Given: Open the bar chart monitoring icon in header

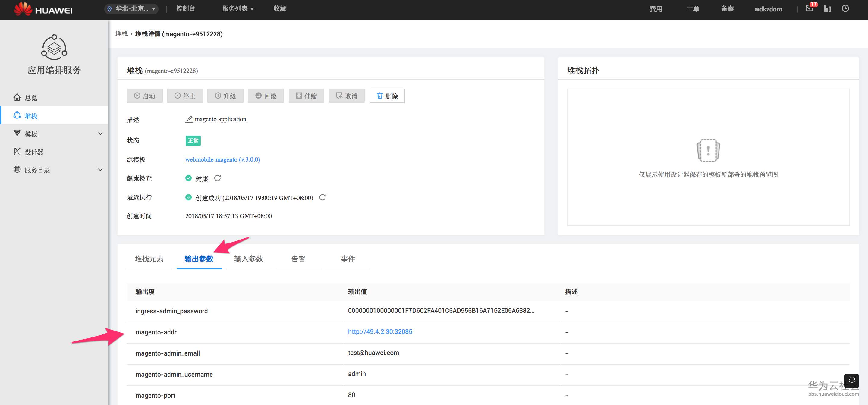Looking at the screenshot, I should (x=827, y=9).
